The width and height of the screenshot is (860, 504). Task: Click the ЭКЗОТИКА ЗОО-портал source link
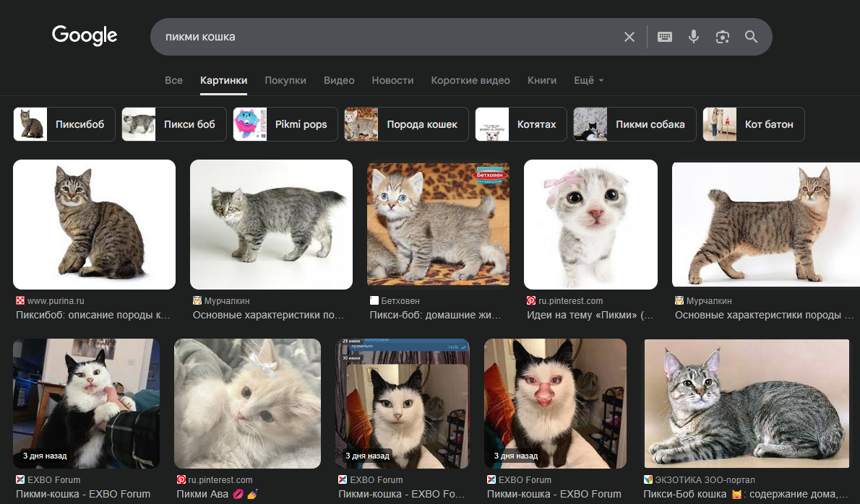point(705,480)
